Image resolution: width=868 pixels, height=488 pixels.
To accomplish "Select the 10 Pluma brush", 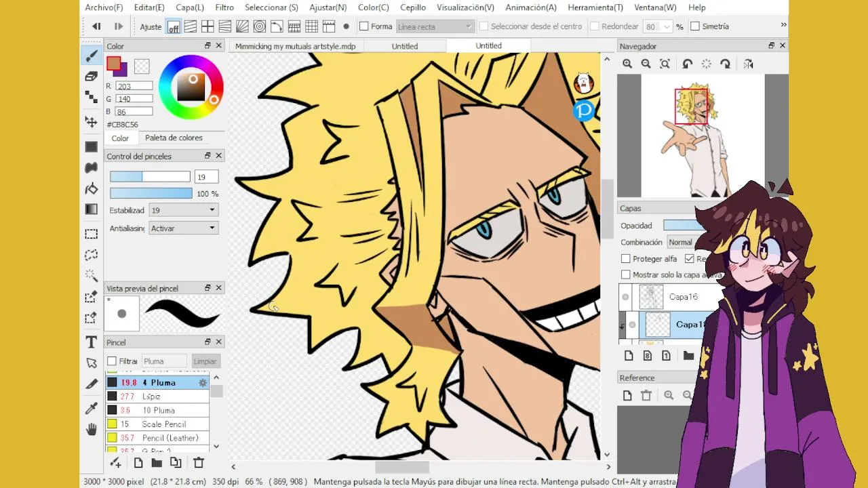I will tap(157, 410).
